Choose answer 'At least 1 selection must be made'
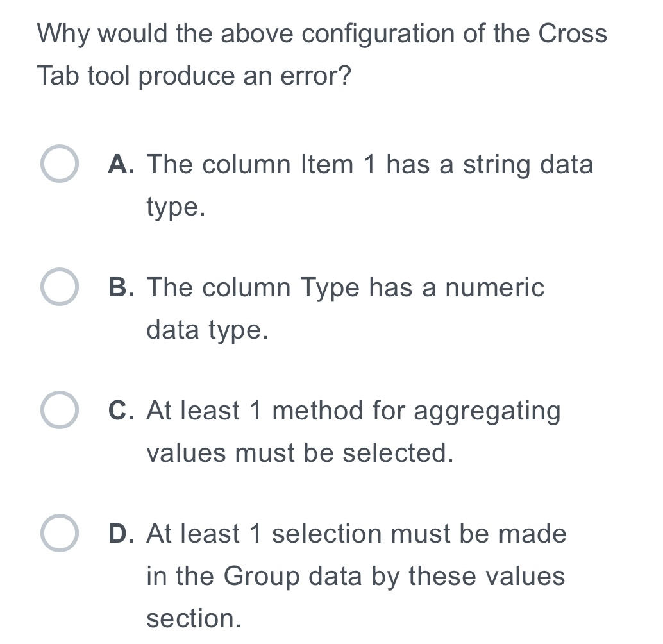663x644 pixels. pyautogui.click(x=357, y=534)
